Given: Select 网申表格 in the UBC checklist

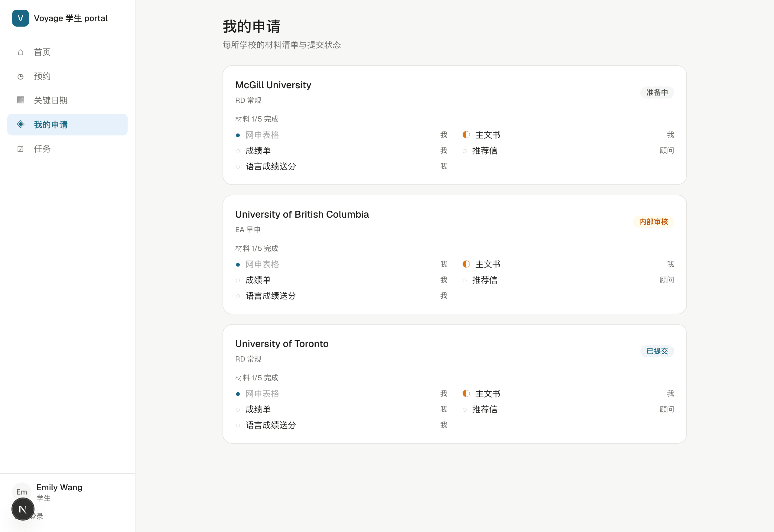Looking at the screenshot, I should point(262,264).
